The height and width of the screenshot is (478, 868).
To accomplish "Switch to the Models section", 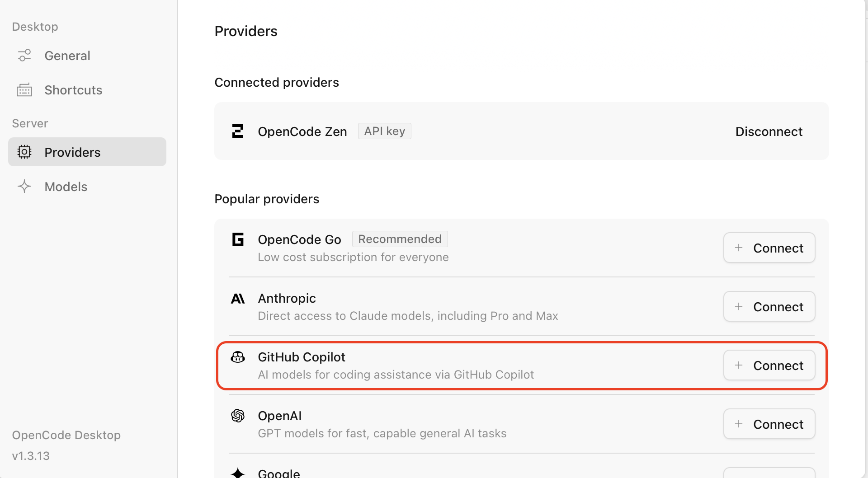I will [66, 187].
